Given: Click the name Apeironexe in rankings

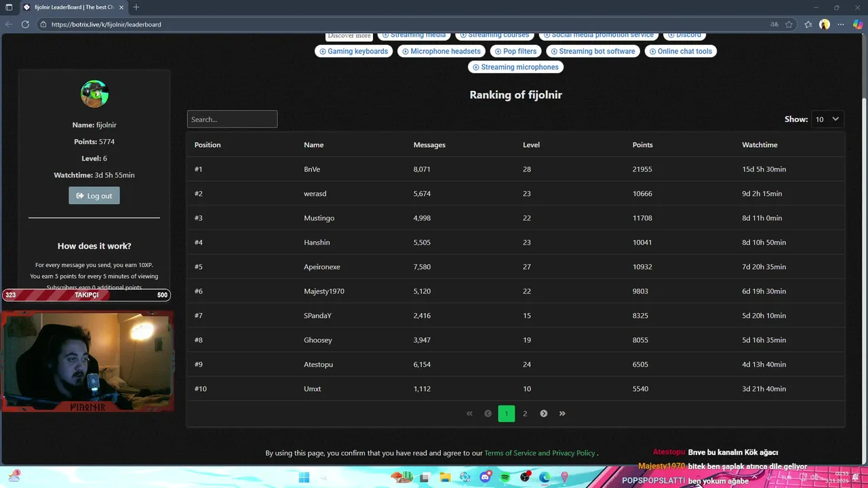Looking at the screenshot, I should click(322, 267).
